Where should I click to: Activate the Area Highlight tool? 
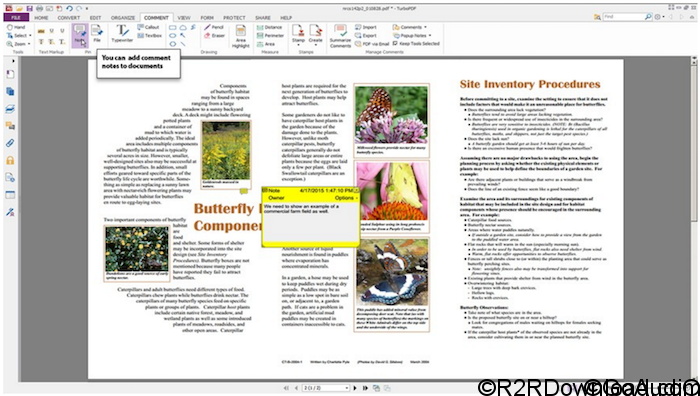coord(241,36)
